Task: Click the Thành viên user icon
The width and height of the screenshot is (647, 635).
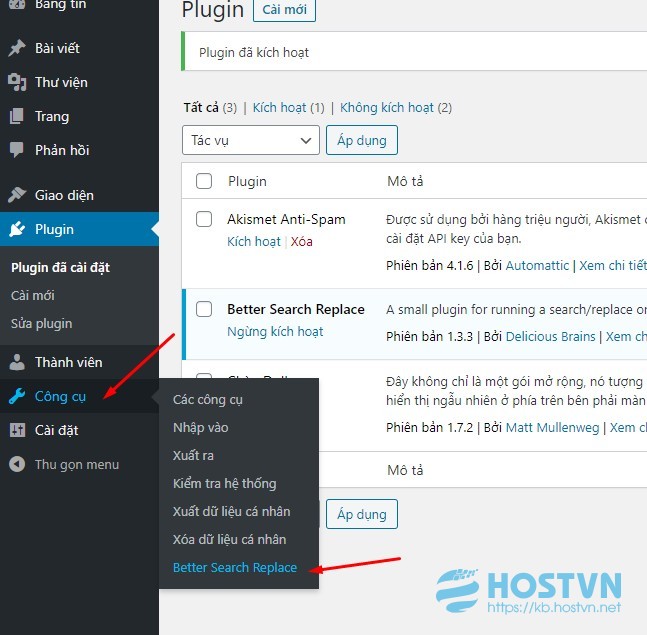Action: point(17,362)
